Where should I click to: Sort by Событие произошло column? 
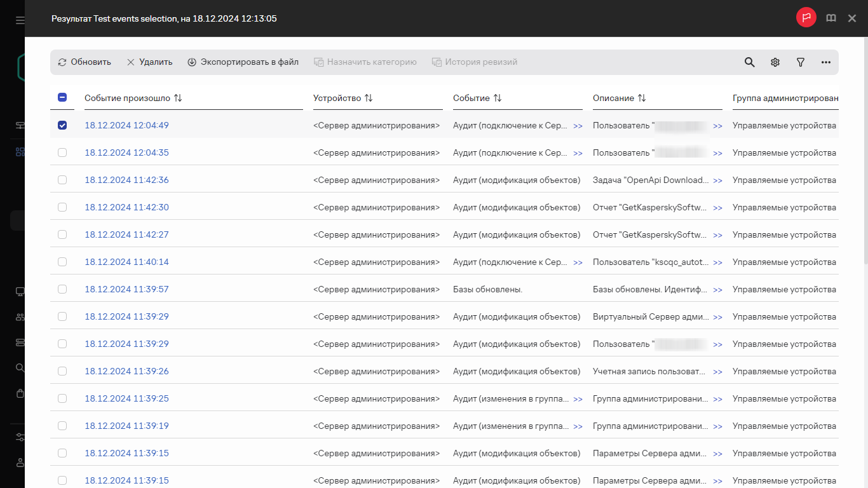[178, 98]
